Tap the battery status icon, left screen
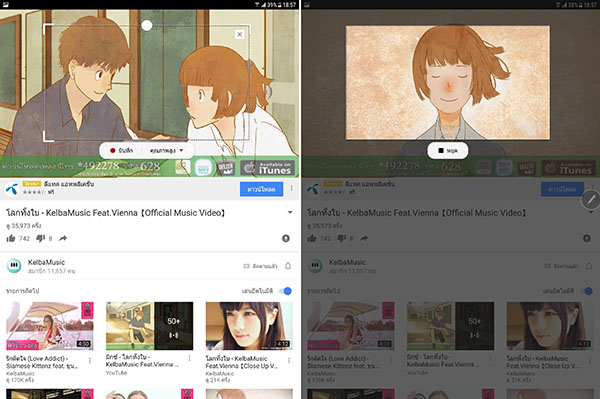600x399 pixels. coord(281,5)
